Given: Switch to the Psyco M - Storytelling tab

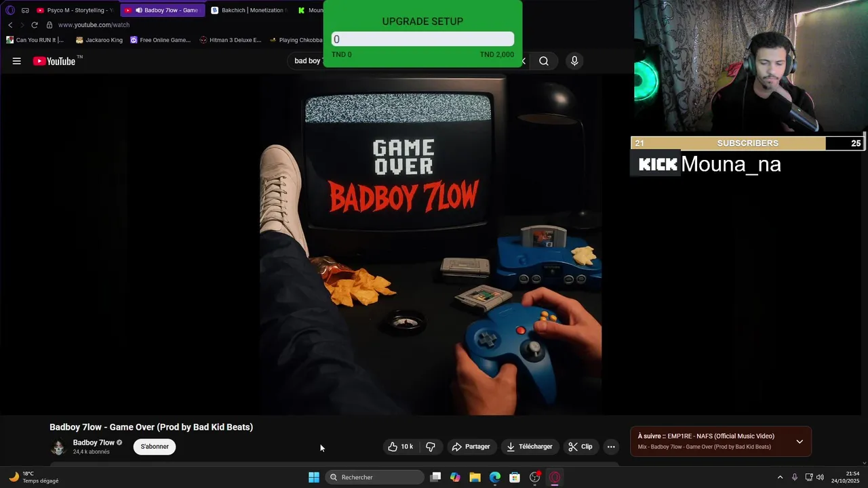Looking at the screenshot, I should pyautogui.click(x=75, y=10).
